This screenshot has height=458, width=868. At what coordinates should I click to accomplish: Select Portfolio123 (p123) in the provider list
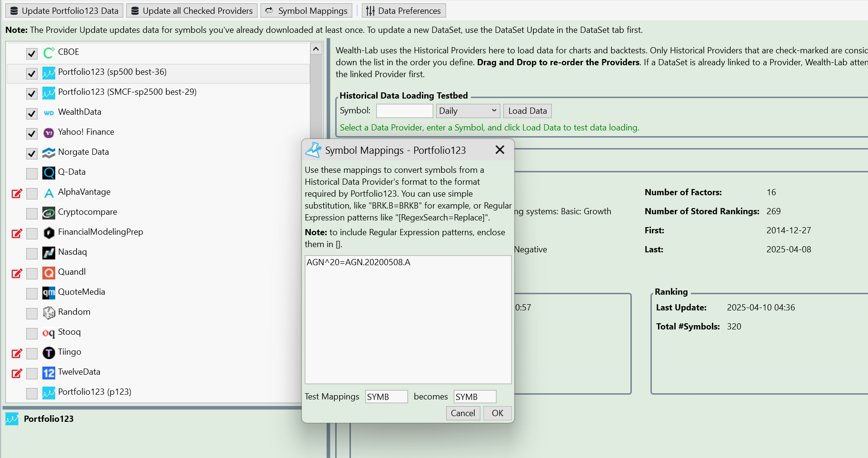[x=94, y=392]
